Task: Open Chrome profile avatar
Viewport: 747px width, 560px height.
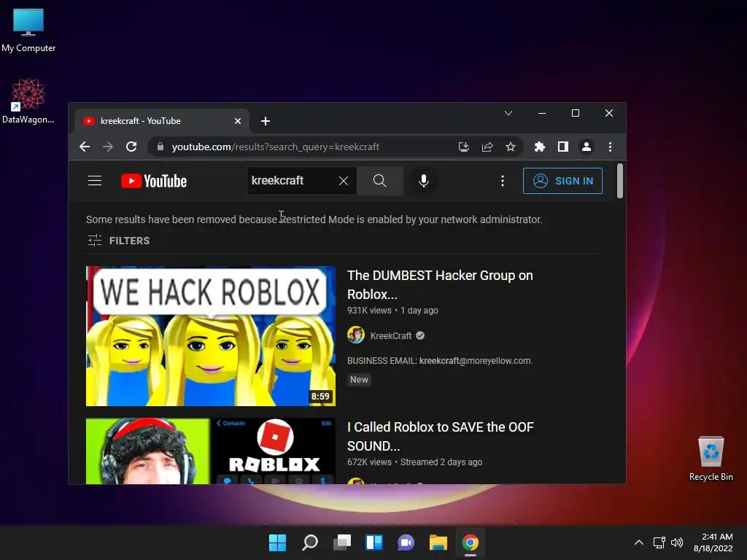Action: point(587,147)
